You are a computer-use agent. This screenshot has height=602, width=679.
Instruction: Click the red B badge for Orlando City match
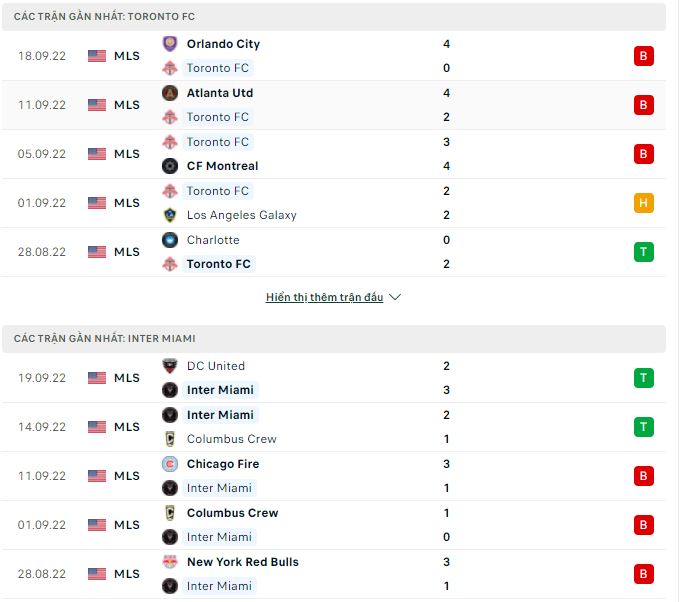pyautogui.click(x=644, y=56)
